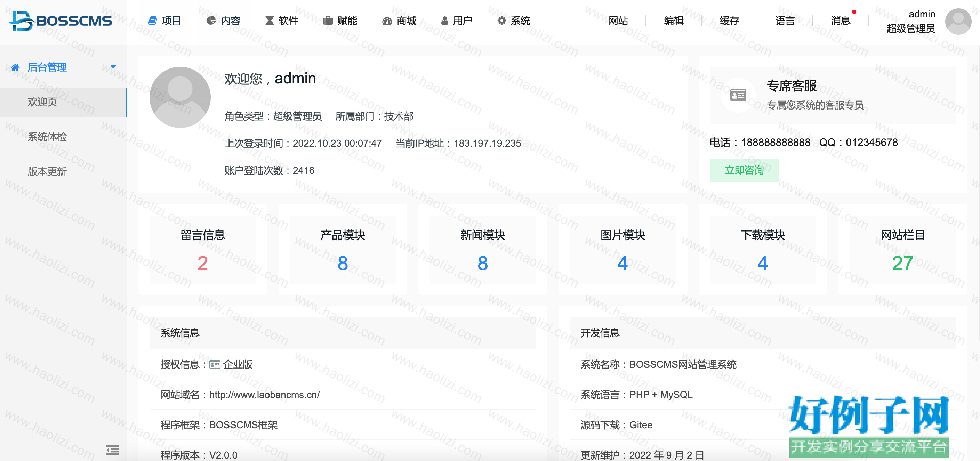Click the 当前IP地址 183.197.19.235 text
Screen dimensions: 980x461
pyautogui.click(x=458, y=143)
